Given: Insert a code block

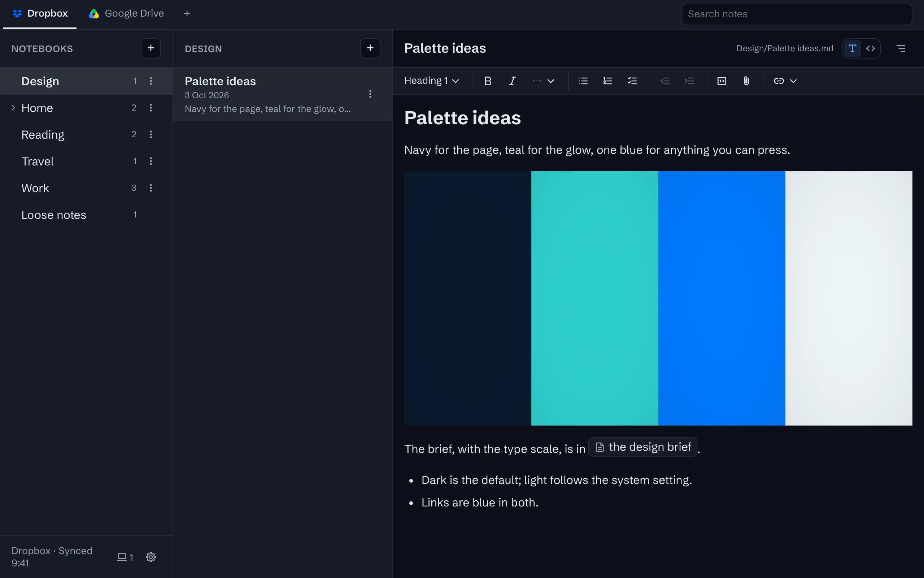Looking at the screenshot, I should pos(722,81).
